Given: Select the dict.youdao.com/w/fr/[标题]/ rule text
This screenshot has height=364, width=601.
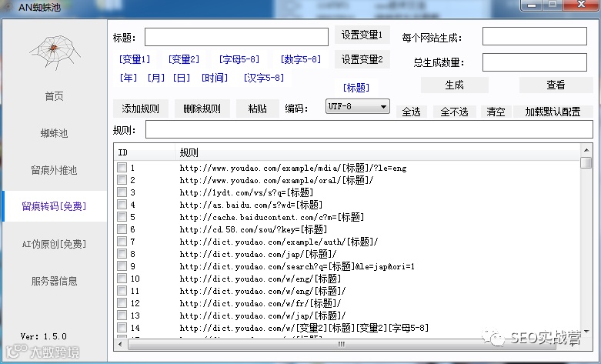Looking at the screenshot, I should (260, 303).
